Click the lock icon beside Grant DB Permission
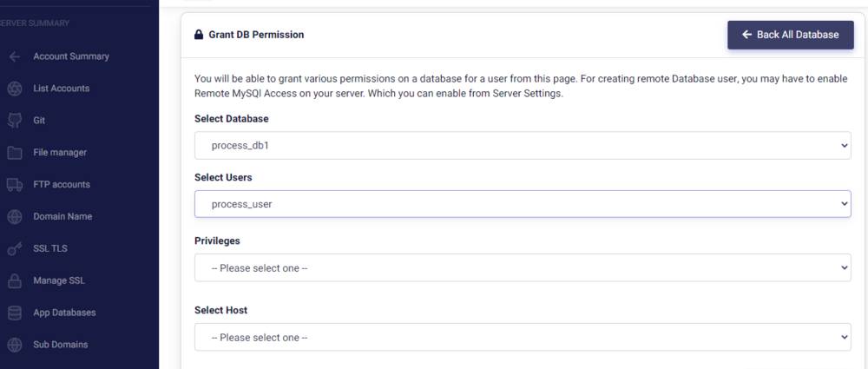 pos(198,36)
